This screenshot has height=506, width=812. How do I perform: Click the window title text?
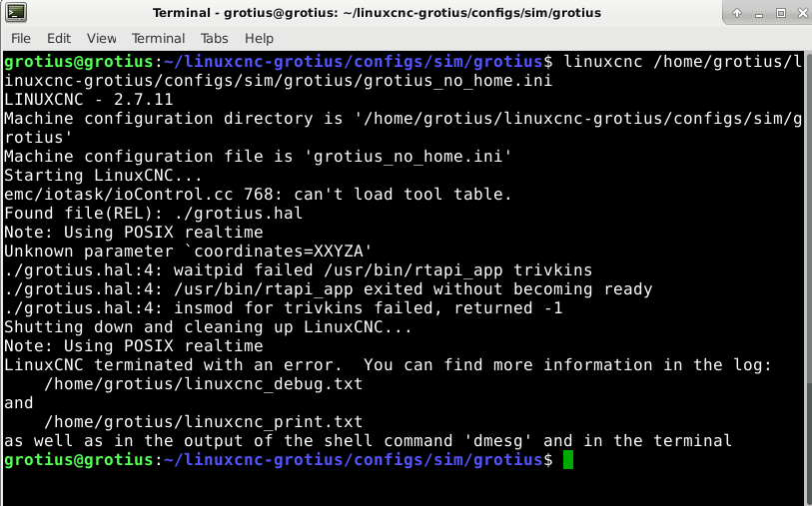click(x=377, y=13)
